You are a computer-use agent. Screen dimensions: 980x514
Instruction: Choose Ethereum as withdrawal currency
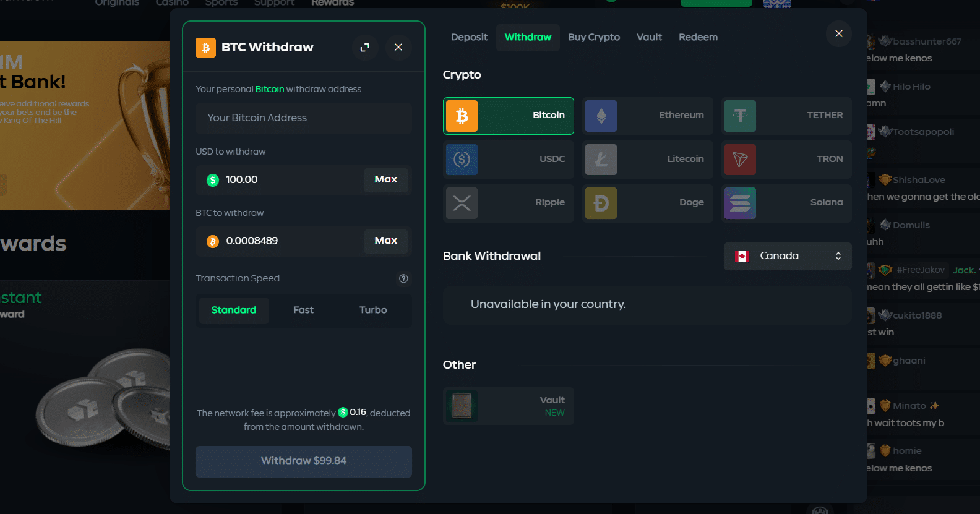648,116
